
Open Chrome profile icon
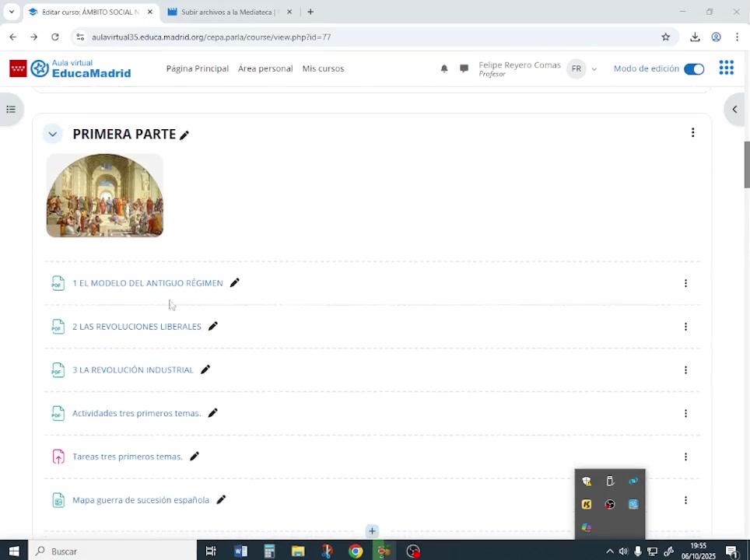click(x=716, y=37)
